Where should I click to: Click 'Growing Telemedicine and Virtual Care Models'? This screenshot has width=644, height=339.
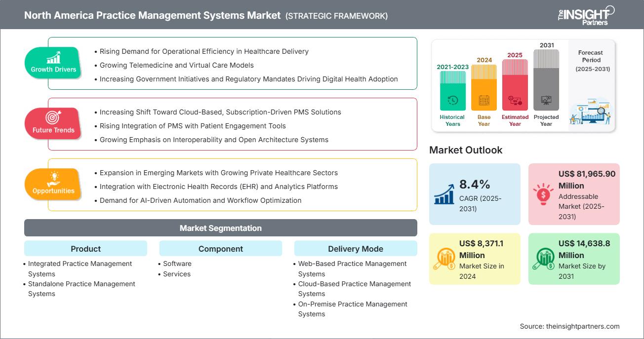coord(176,65)
